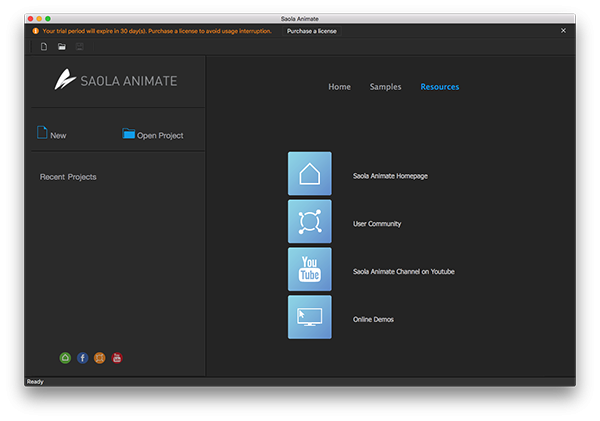The image size is (600, 421).
Task: Open the User Community tile icon
Action: 310,221
